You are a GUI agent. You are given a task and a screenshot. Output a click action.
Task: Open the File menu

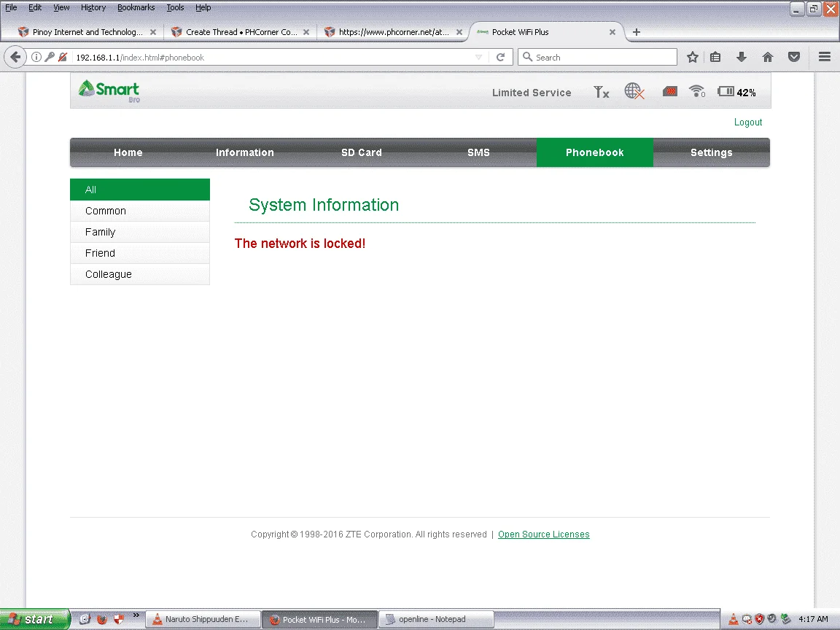[x=11, y=7]
